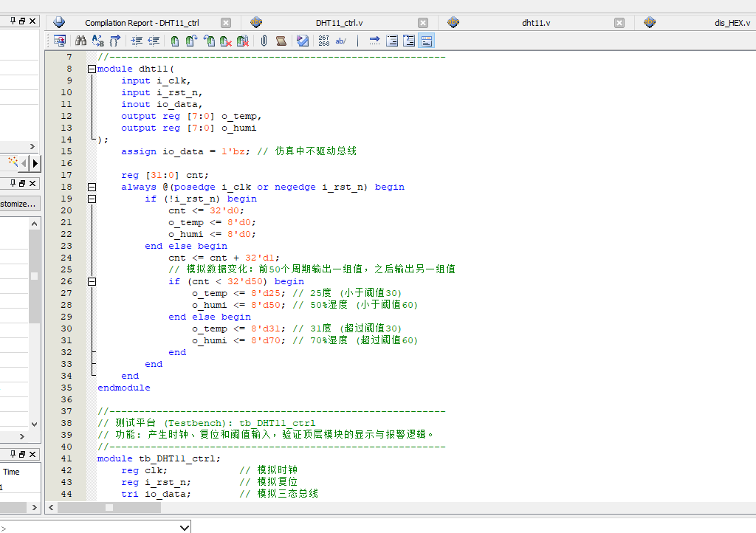Float the middle left panel
The height and width of the screenshot is (533, 756).
click(x=22, y=183)
